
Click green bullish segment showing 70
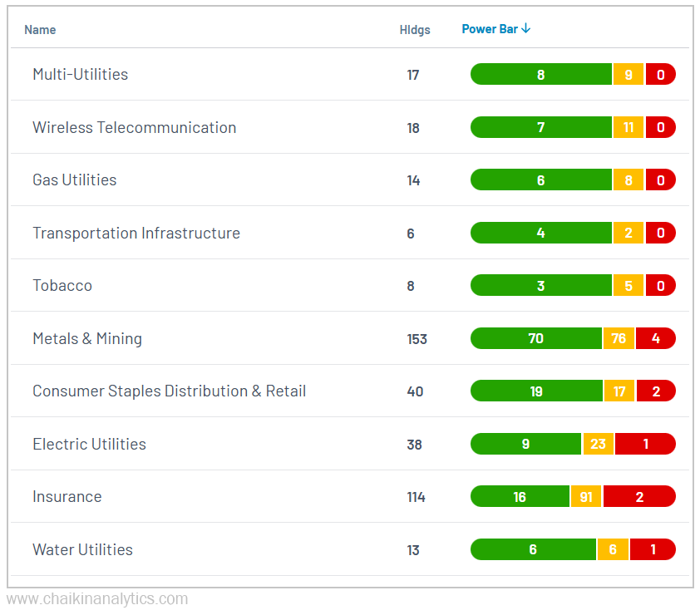[x=535, y=339]
